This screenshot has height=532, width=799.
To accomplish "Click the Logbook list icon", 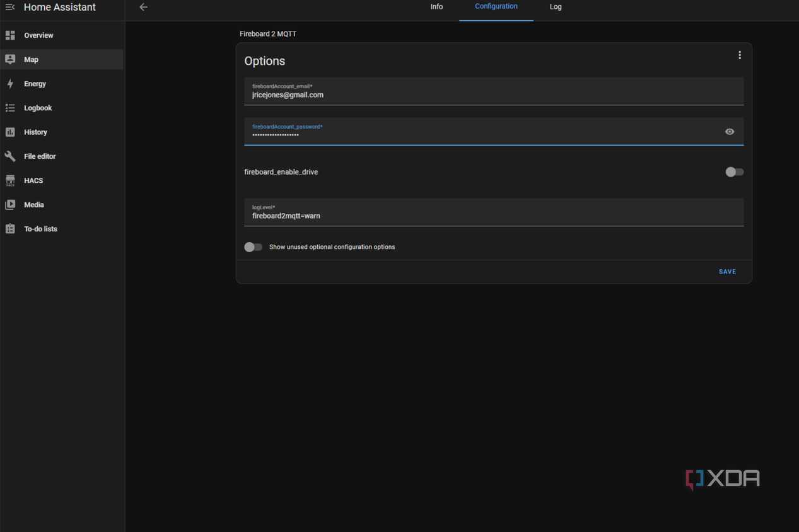I will pyautogui.click(x=10, y=108).
